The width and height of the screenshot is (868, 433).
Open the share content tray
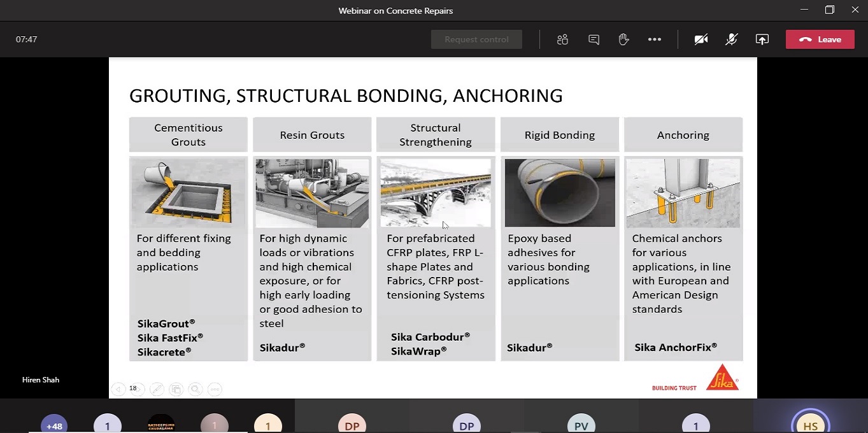tap(762, 39)
